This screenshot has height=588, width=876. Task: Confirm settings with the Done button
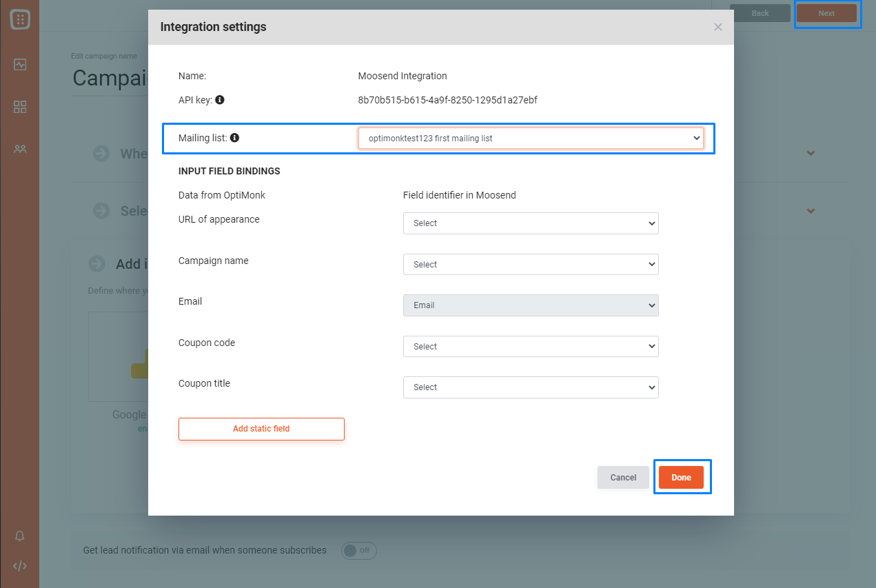pyautogui.click(x=681, y=478)
